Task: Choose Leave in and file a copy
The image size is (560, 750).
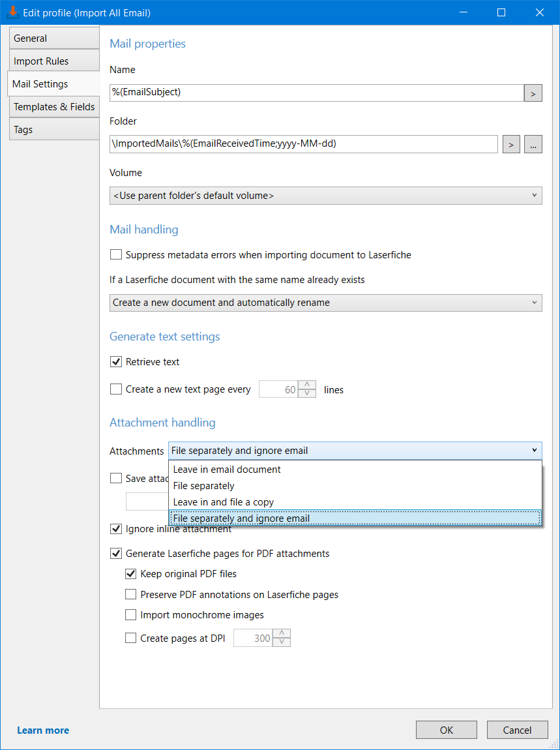Action: click(355, 502)
